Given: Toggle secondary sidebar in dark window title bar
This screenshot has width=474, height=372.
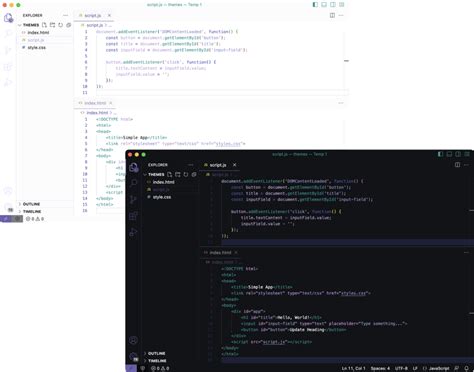Looking at the screenshot, I should pyautogui.click(x=458, y=154).
